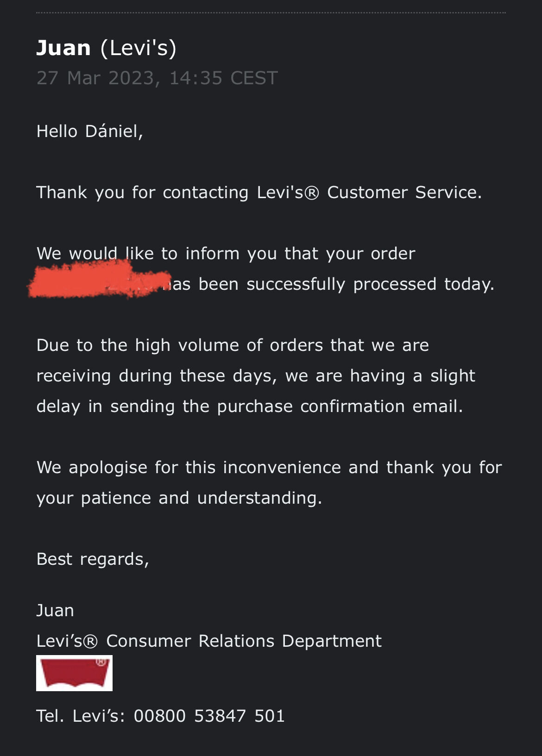This screenshot has width=542, height=756.
Task: Click the text "been successfully processed today"
Action: click(347, 284)
